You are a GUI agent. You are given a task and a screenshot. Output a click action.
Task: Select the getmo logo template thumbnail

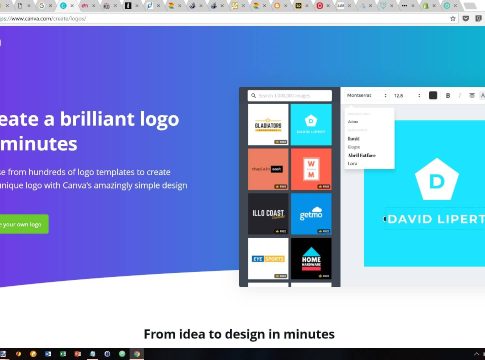pyautogui.click(x=311, y=214)
